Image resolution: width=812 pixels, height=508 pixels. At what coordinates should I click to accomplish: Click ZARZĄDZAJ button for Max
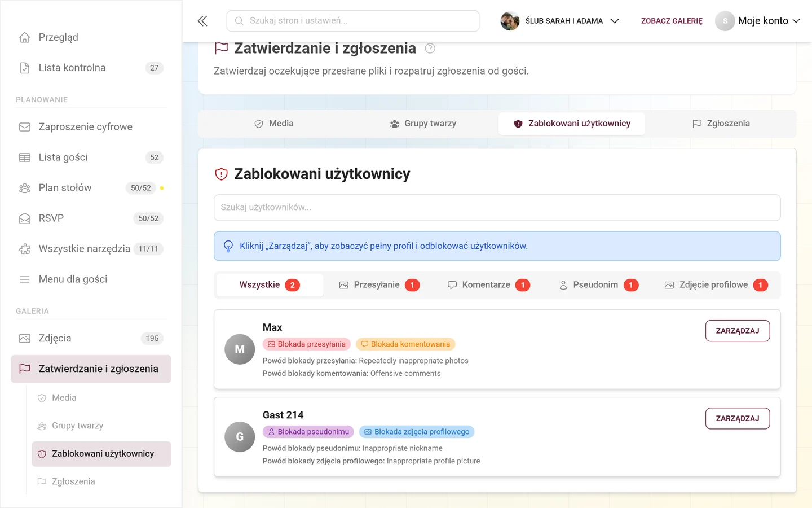click(738, 331)
